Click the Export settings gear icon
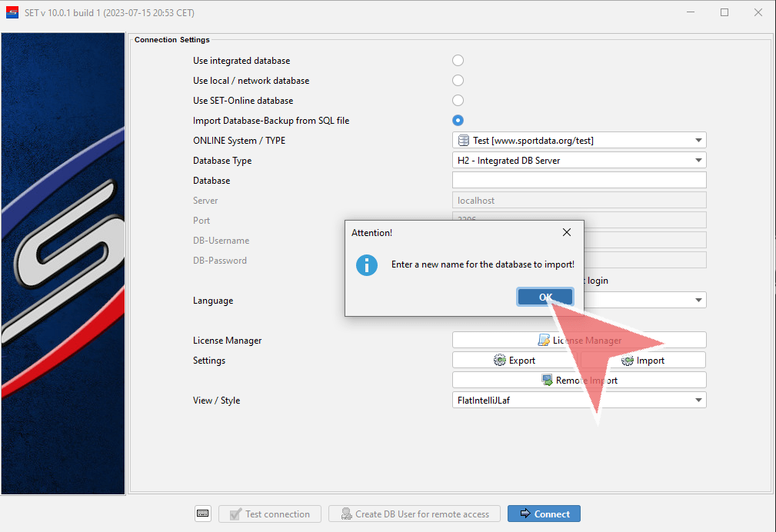This screenshot has height=532, width=776. (x=499, y=361)
